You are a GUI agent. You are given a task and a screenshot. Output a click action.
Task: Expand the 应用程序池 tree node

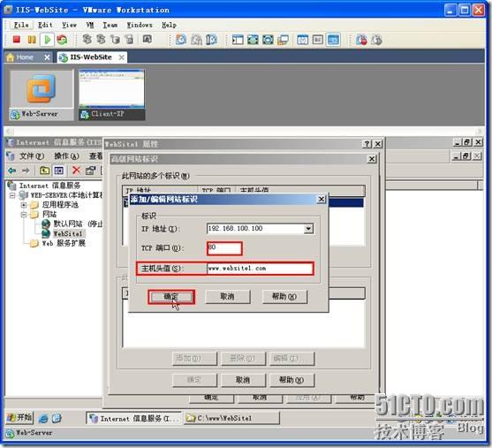point(24,205)
